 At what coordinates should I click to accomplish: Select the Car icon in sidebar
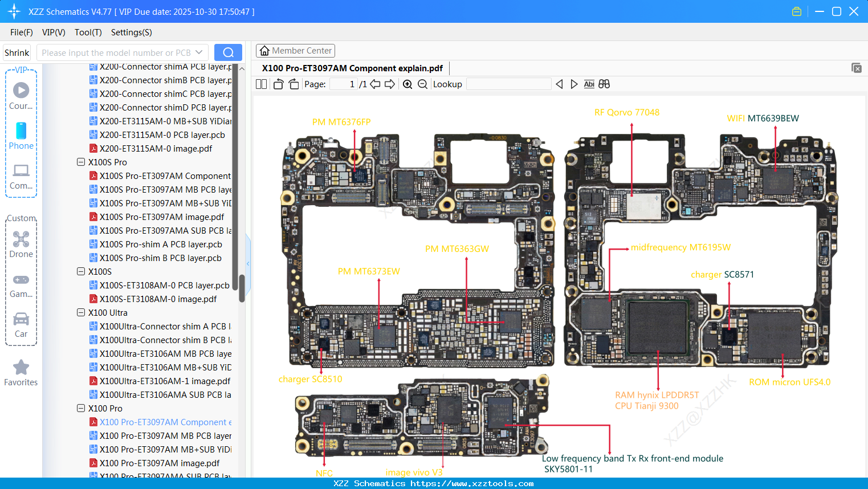pyautogui.click(x=21, y=320)
